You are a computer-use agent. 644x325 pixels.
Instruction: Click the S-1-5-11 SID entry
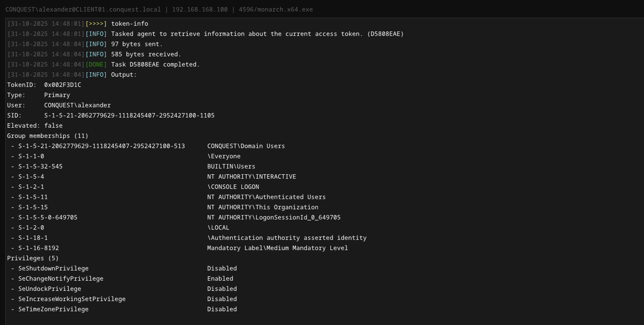(33, 197)
